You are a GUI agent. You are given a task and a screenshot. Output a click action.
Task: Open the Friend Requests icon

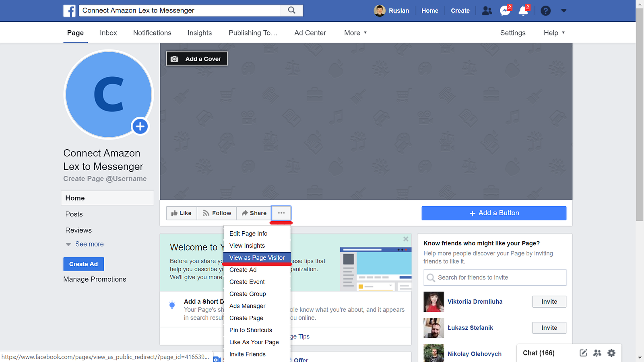click(x=487, y=11)
